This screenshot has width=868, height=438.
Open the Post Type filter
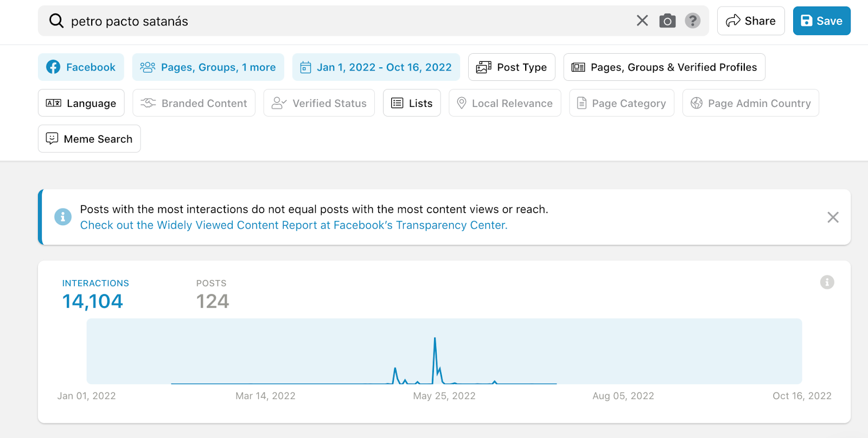[x=512, y=67]
